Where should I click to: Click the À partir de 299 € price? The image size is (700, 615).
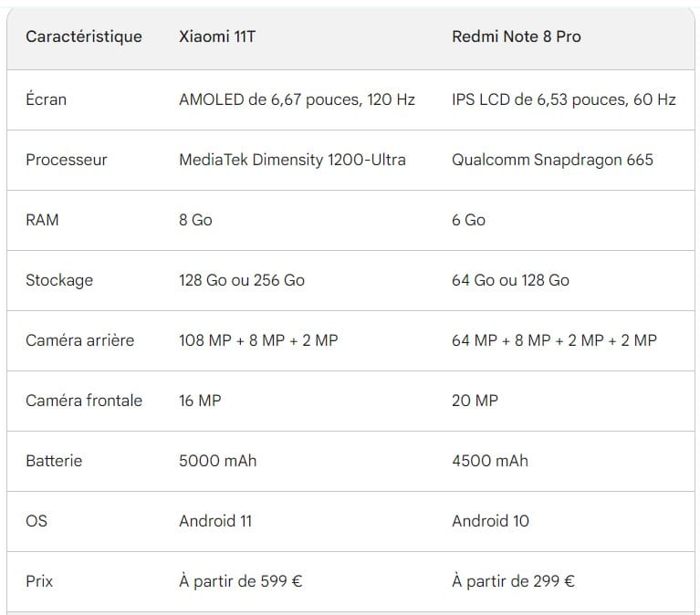pyautogui.click(x=513, y=581)
